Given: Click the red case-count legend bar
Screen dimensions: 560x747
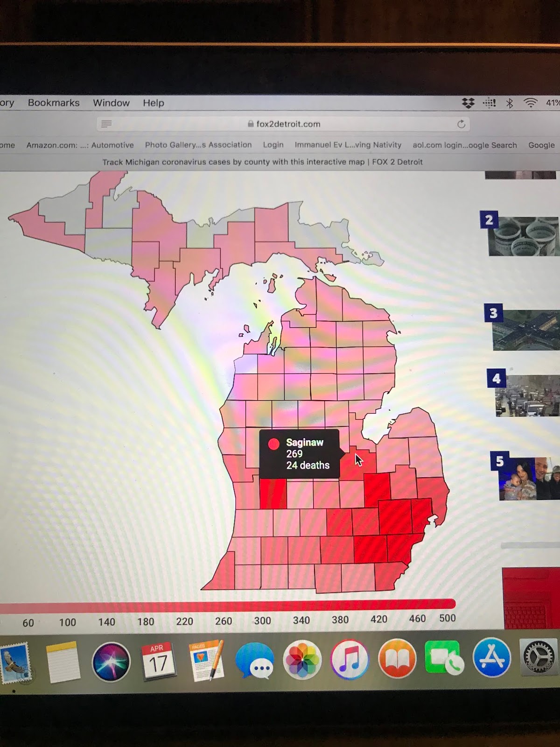Looking at the screenshot, I should [x=227, y=606].
